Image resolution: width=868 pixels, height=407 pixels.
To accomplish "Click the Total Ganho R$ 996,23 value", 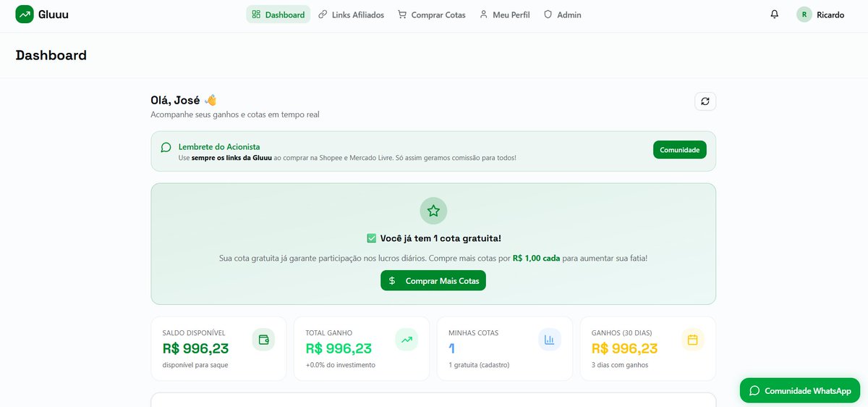I will tap(339, 348).
